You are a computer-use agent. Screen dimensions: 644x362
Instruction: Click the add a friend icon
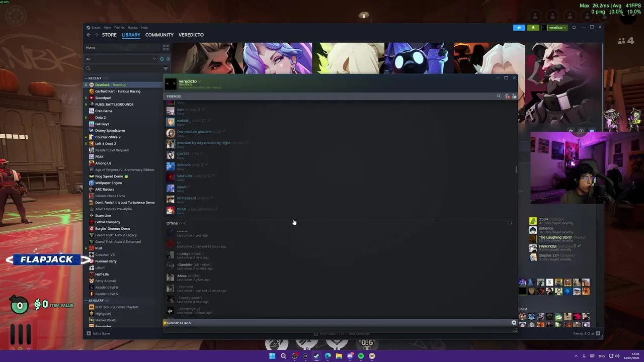tap(514, 97)
